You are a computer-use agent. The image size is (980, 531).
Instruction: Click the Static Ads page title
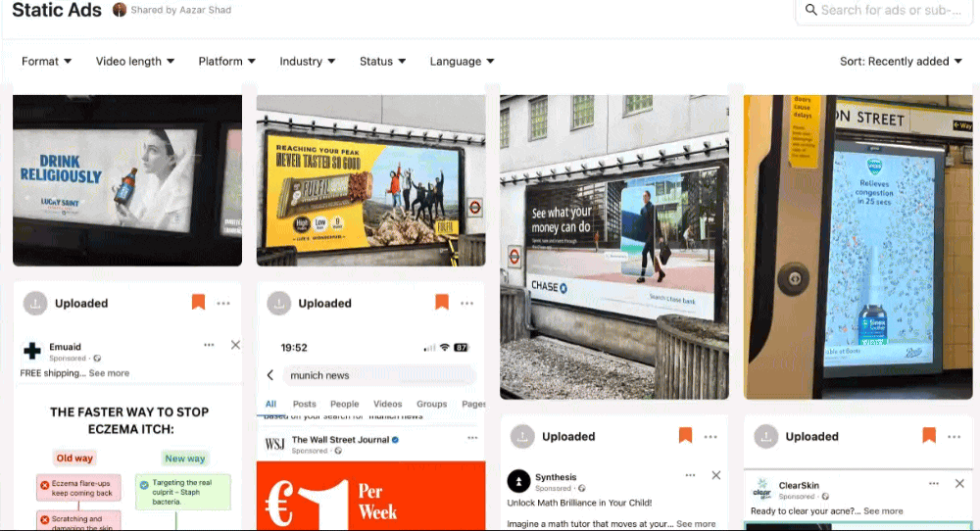click(57, 10)
